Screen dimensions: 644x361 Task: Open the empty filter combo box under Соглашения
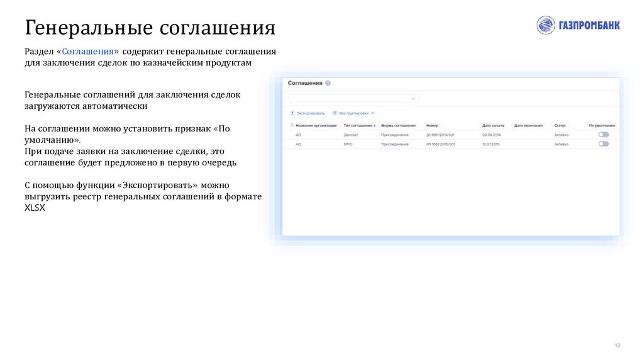click(353, 99)
